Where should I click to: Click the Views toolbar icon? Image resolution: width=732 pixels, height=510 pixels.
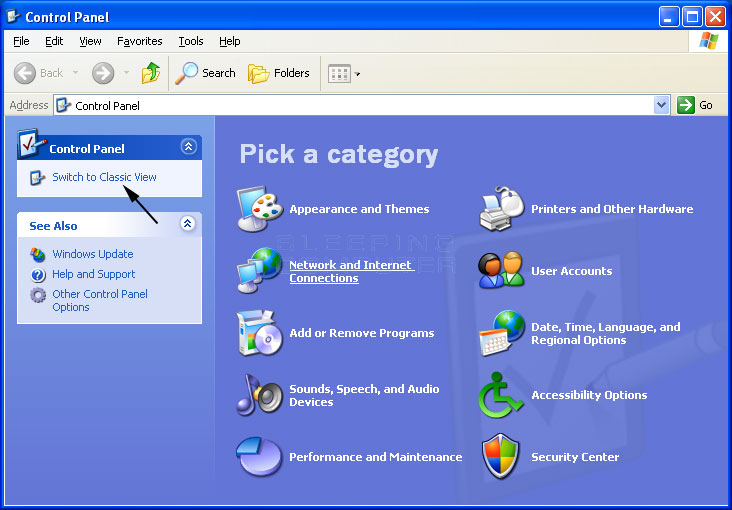coord(339,74)
